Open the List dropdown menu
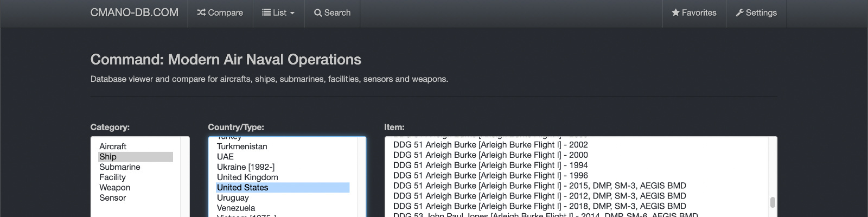The width and height of the screenshot is (868, 217). click(278, 12)
